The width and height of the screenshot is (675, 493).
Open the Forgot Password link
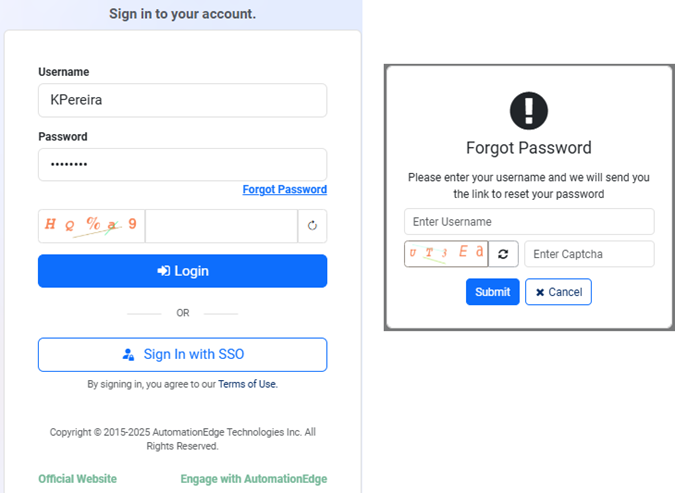click(284, 190)
